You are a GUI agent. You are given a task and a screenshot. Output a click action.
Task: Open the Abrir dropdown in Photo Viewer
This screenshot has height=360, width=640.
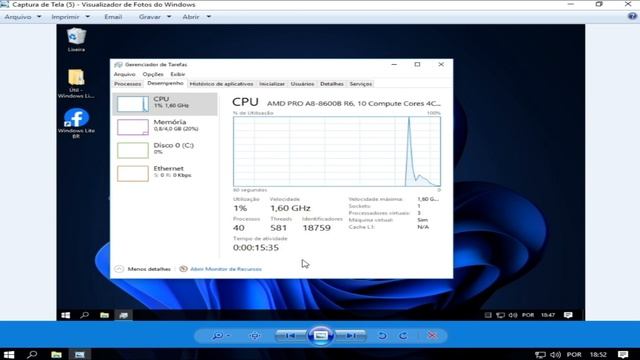point(196,17)
